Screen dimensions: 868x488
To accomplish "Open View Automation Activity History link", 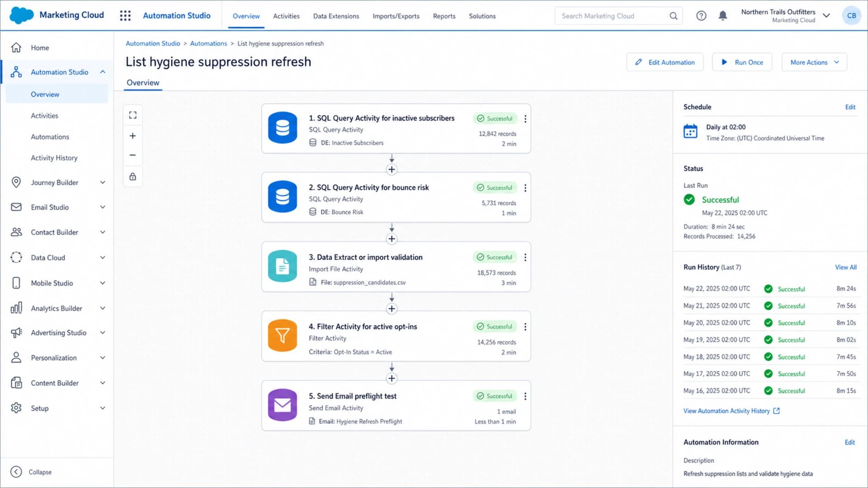I will click(731, 411).
